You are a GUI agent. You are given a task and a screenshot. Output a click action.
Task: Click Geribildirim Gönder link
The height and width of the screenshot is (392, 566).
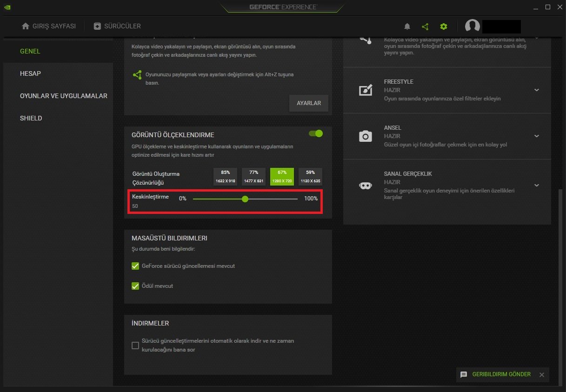(x=501, y=374)
